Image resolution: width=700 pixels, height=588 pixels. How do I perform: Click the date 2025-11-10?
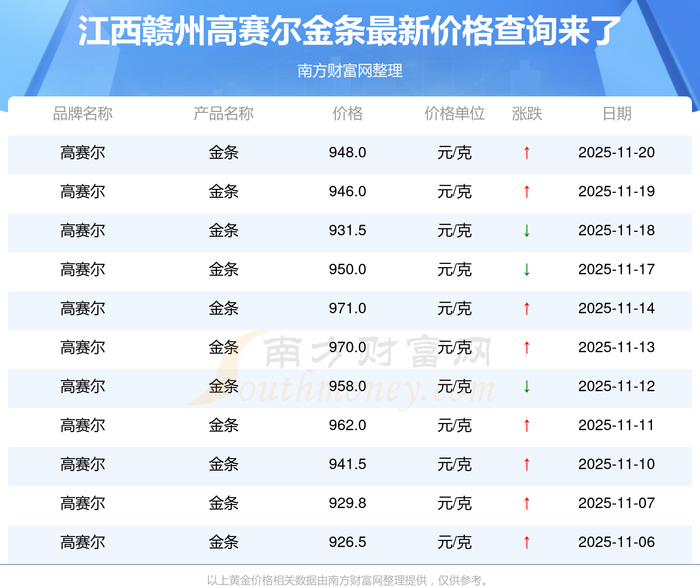(x=616, y=464)
